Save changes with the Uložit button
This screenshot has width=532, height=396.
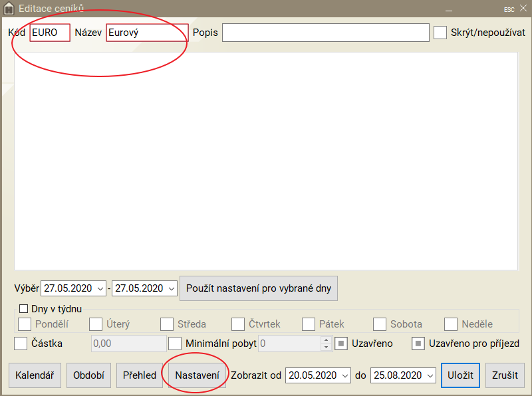tap(460, 375)
